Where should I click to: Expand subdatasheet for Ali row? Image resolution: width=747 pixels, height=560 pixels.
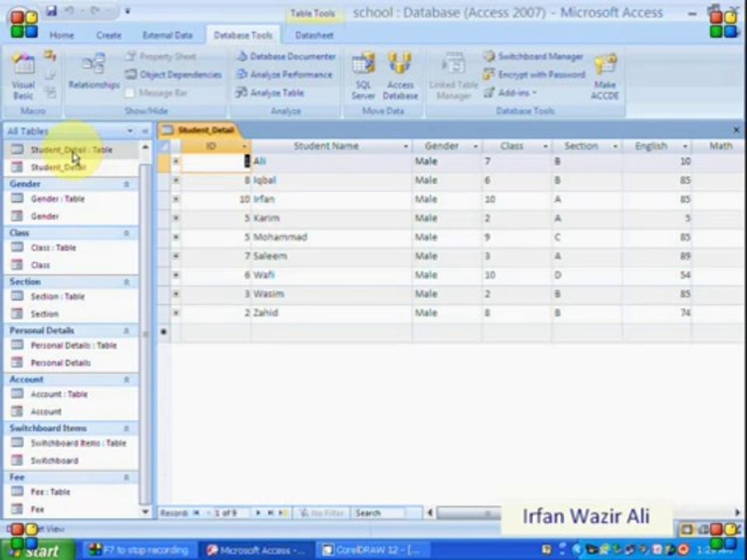coord(176,162)
